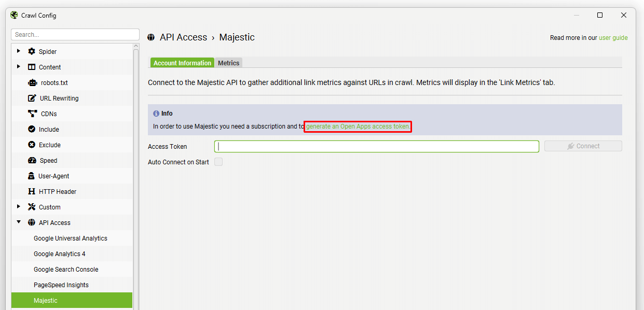The height and width of the screenshot is (310, 644).
Task: Collapse the API Access section
Action: [x=19, y=222]
